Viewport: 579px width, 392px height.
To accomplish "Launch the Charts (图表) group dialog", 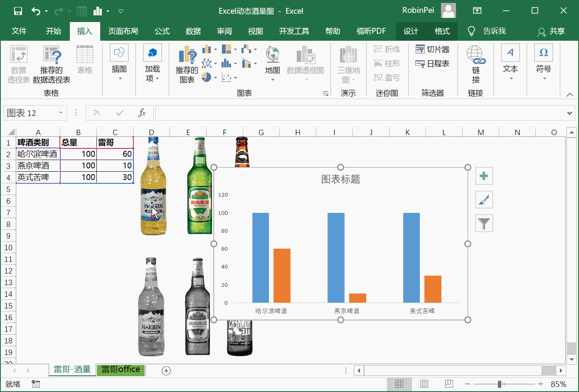I will point(326,94).
